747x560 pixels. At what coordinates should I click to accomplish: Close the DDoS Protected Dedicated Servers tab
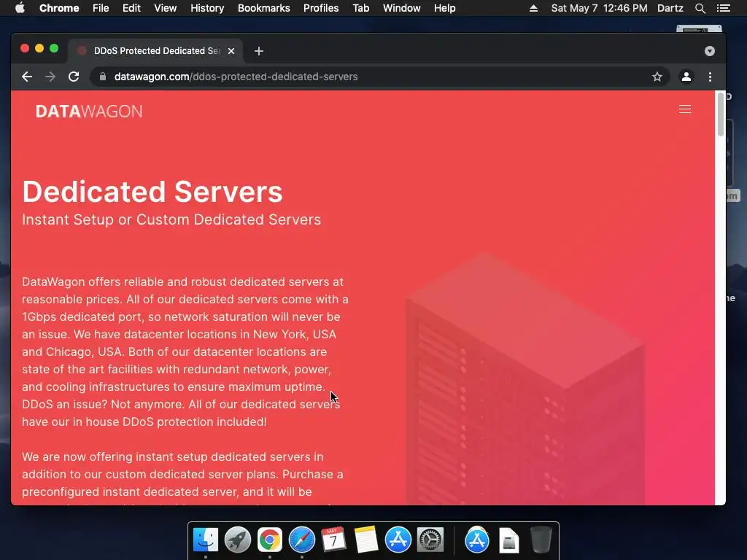pos(231,51)
